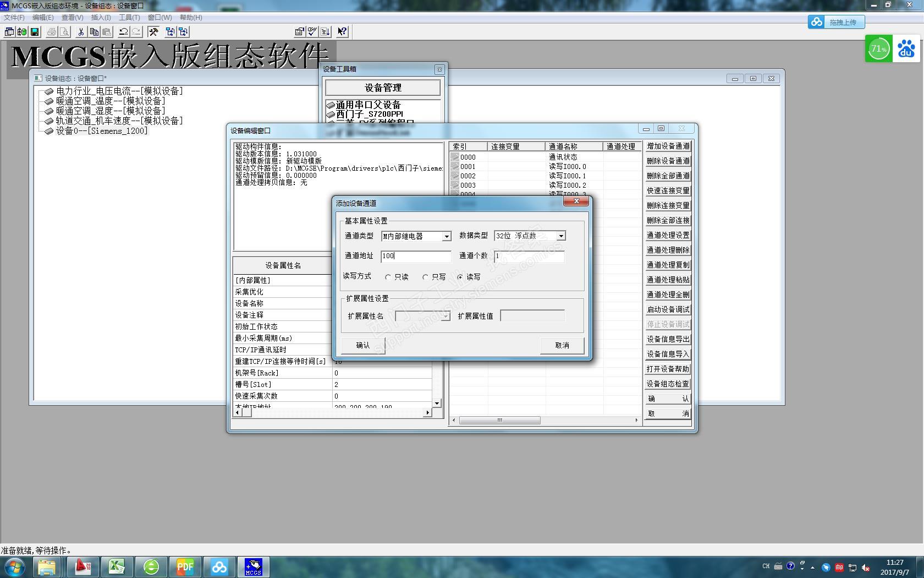This screenshot has width=924, height=578.
Task: Click the 快速连接变量 button
Action: click(668, 191)
